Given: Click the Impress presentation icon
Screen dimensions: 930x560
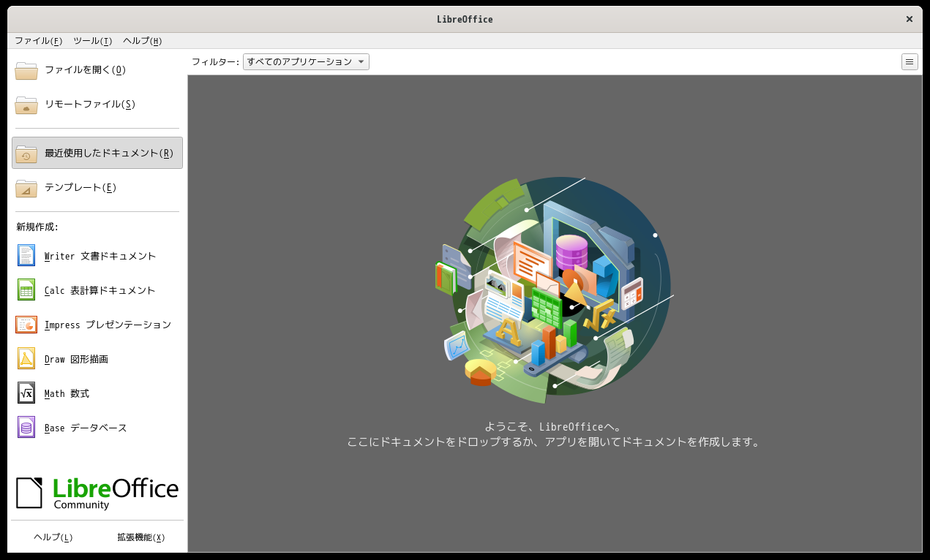Looking at the screenshot, I should pyautogui.click(x=26, y=325).
